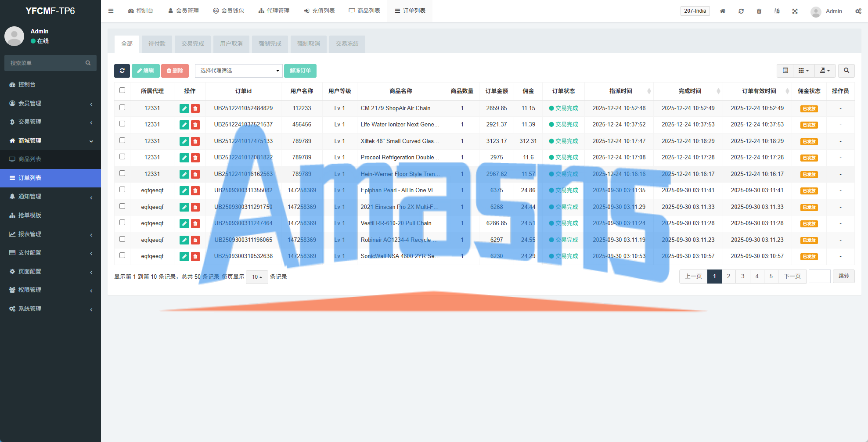
Task: Open the 选择代理筛选 agent filter dropdown
Action: coord(239,71)
